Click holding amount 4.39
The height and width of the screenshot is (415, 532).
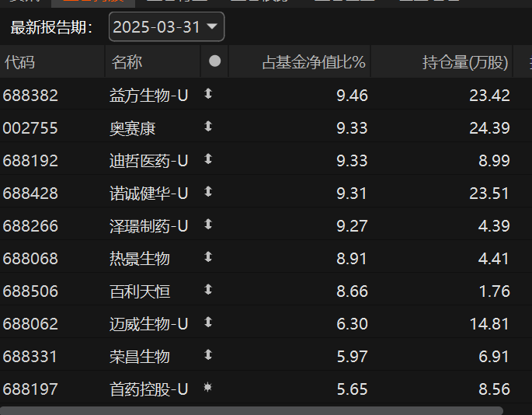494,226
